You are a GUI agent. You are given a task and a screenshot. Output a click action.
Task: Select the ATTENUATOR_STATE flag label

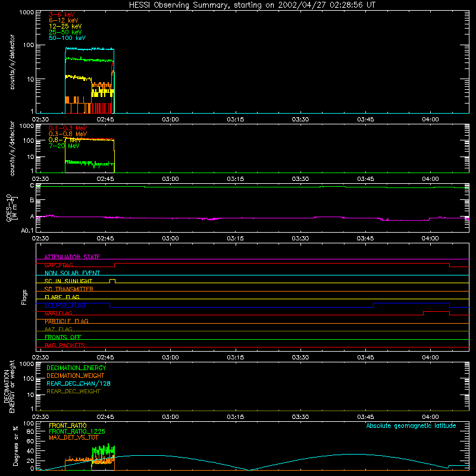72,257
